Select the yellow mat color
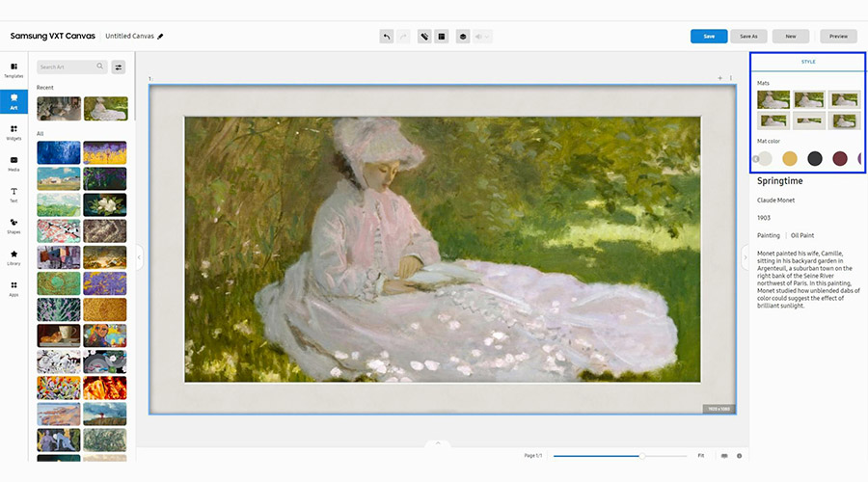Image resolution: width=868 pixels, height=482 pixels. (x=790, y=159)
